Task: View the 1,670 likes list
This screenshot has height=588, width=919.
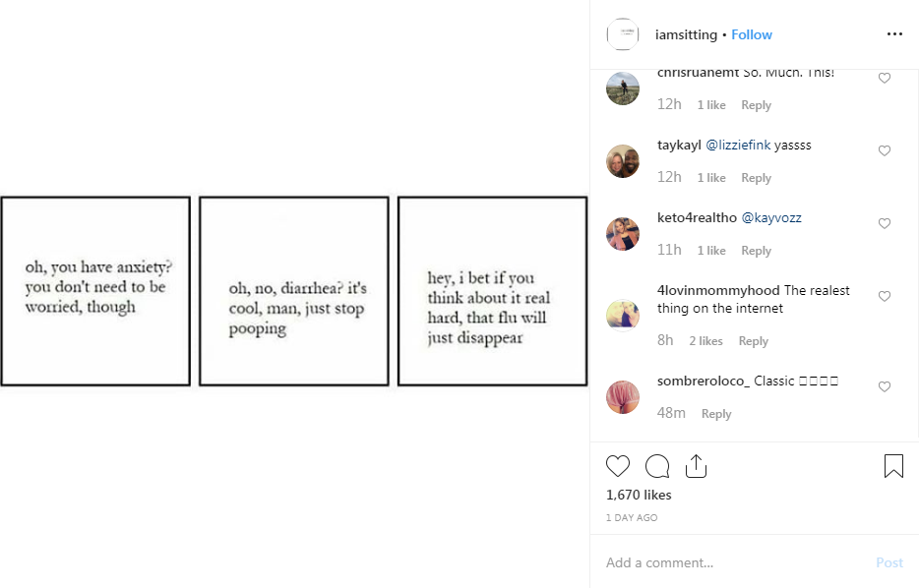Action: point(639,495)
